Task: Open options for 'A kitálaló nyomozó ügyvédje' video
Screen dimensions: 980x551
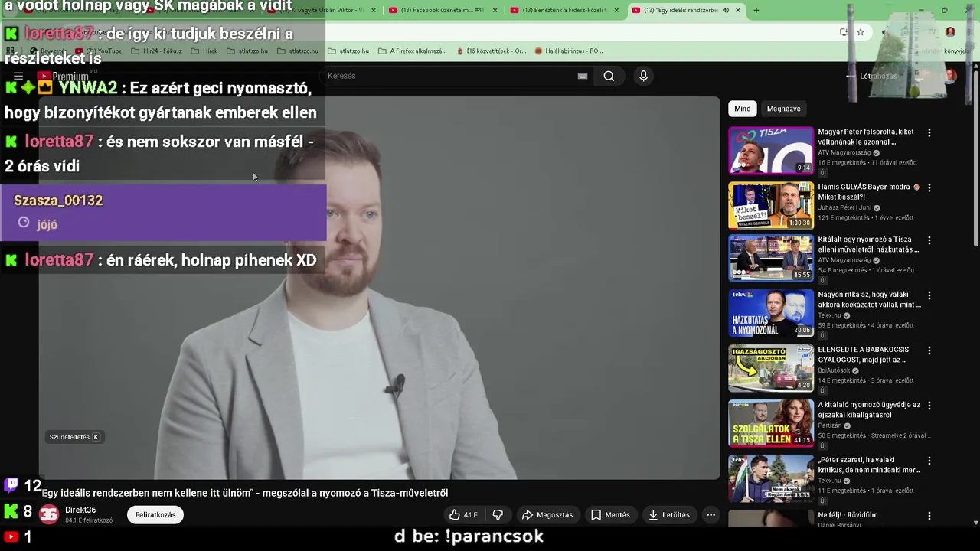Action: tap(929, 406)
